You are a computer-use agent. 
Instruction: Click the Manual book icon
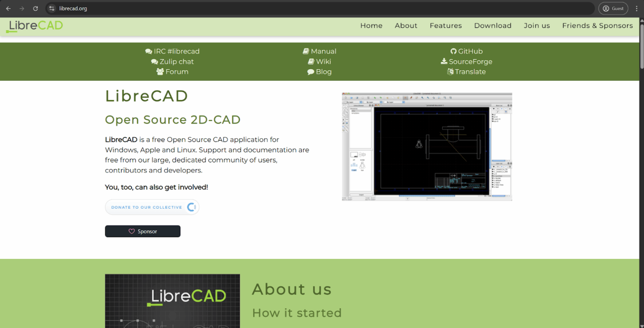(x=306, y=51)
